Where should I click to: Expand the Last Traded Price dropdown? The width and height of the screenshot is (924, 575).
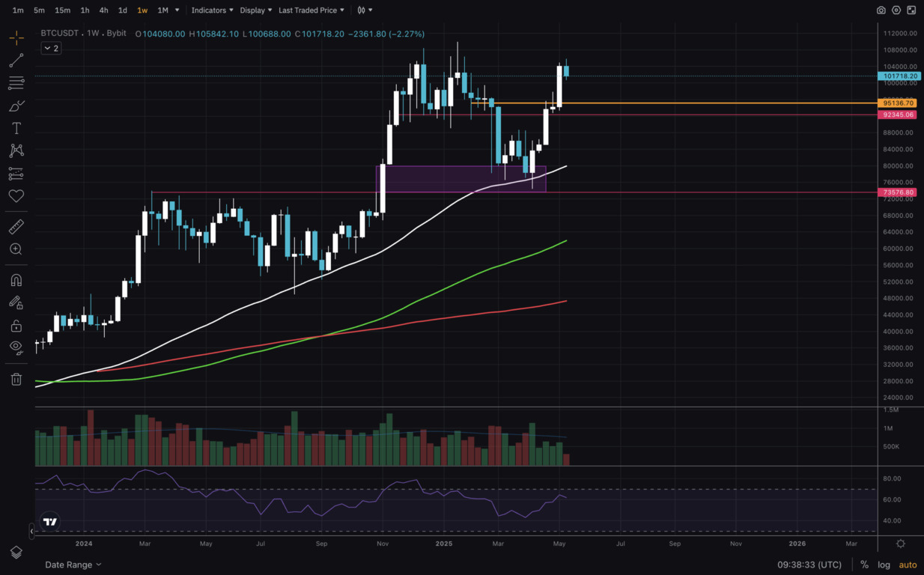pyautogui.click(x=311, y=10)
